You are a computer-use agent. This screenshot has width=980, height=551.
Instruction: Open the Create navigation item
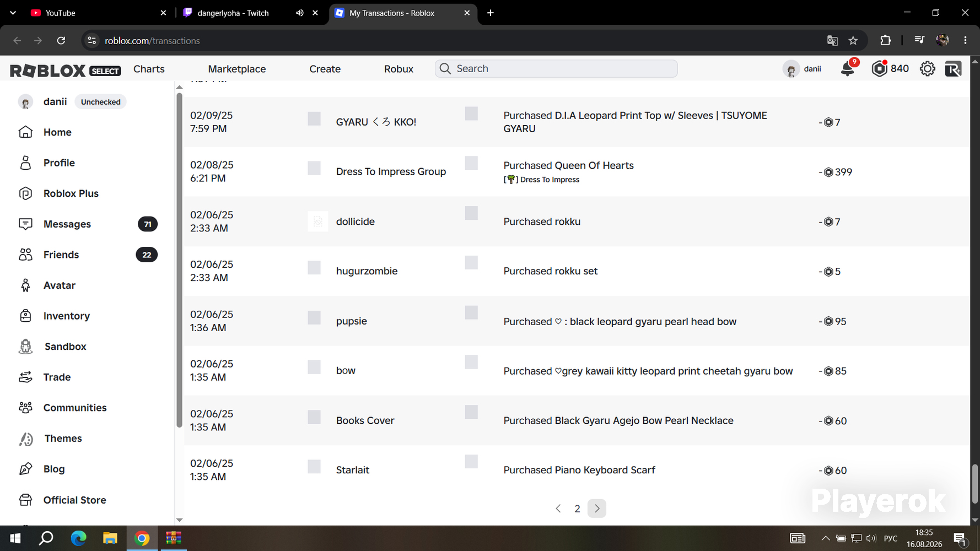pos(325,69)
